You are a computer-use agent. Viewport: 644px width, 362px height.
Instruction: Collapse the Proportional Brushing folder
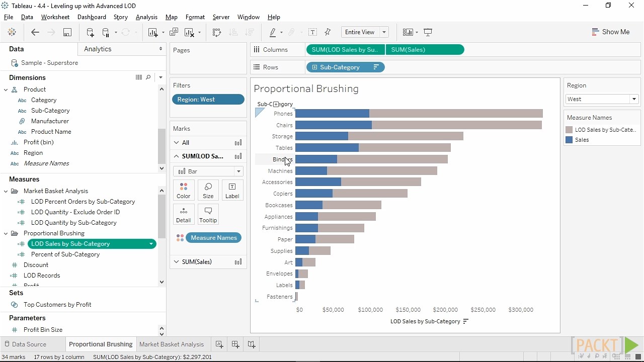(x=6, y=233)
